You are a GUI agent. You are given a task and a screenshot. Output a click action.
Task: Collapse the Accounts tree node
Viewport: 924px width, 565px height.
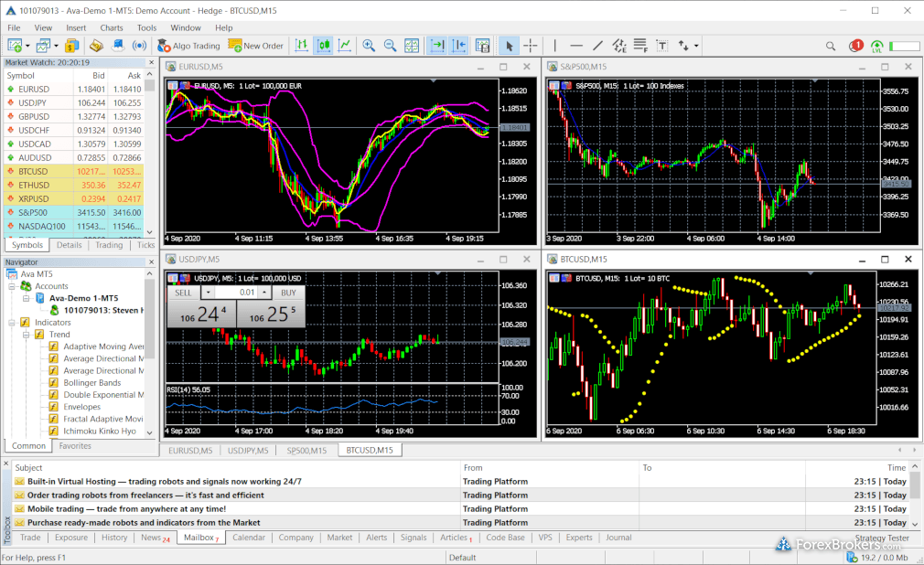tap(11, 286)
